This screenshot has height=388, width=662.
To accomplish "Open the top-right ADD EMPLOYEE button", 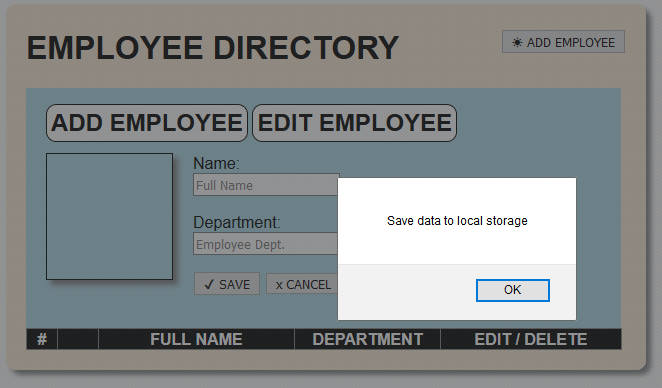I will point(563,42).
